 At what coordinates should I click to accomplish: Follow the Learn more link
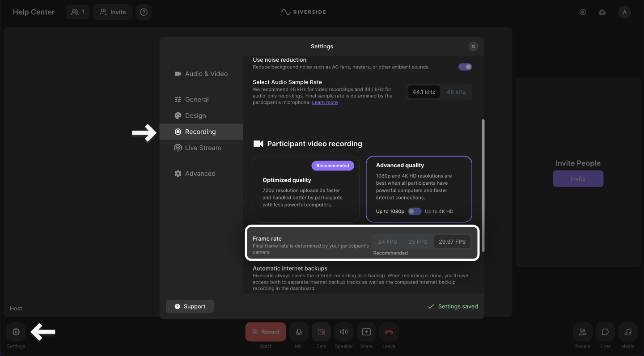[325, 102]
